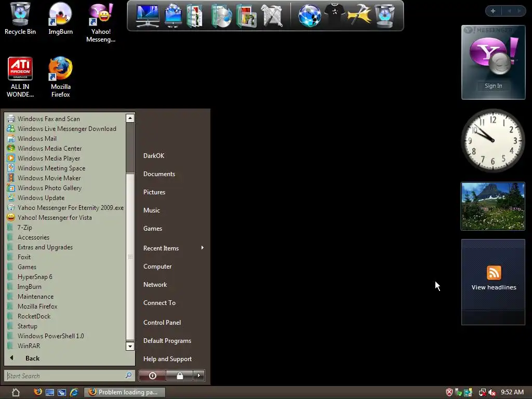
Task: Open the Yahoo! Messenger desktop shortcut
Action: (x=101, y=23)
